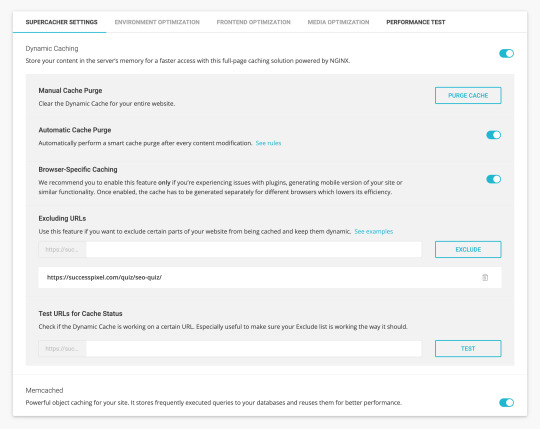Select the Media Optimization tab
This screenshot has width=540, height=429.
[x=338, y=22]
